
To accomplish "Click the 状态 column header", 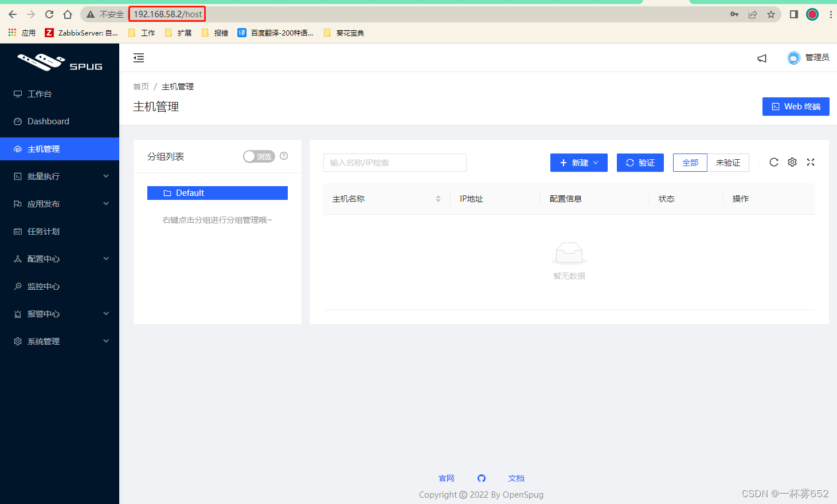I will [x=667, y=199].
